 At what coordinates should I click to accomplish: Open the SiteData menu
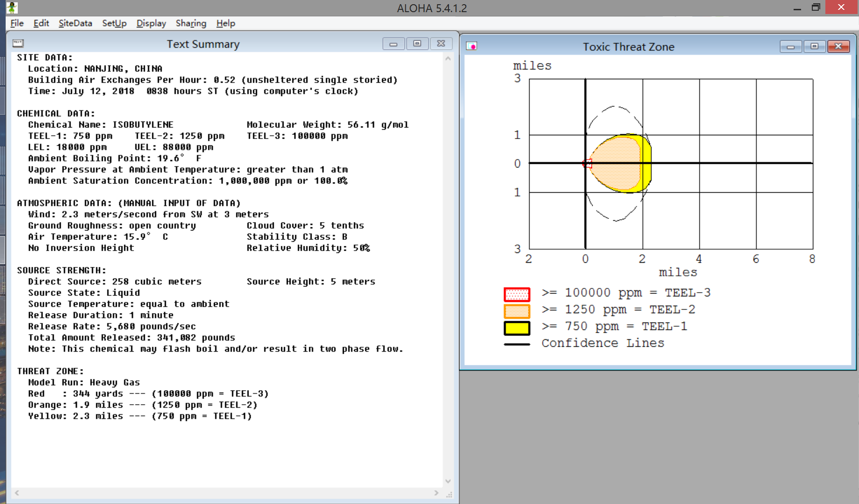coord(75,23)
